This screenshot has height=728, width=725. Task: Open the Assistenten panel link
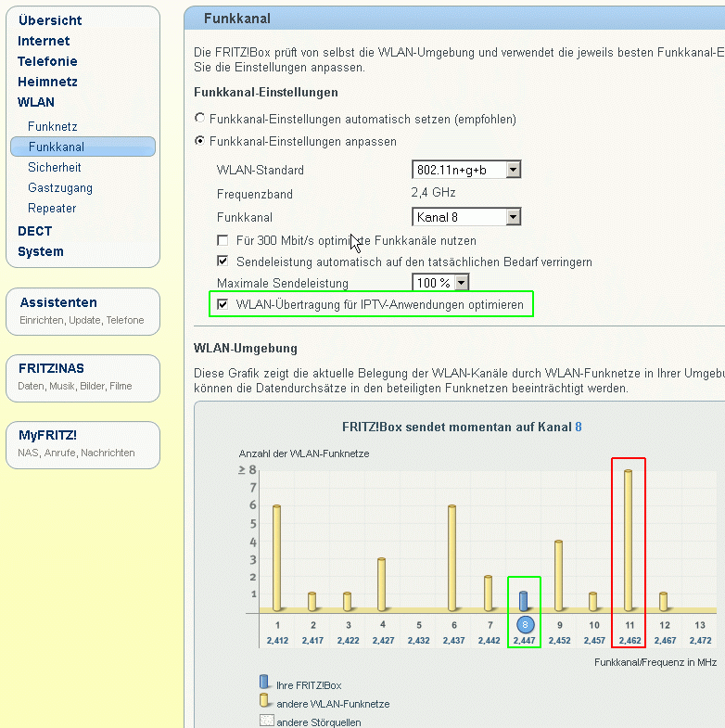tap(58, 302)
